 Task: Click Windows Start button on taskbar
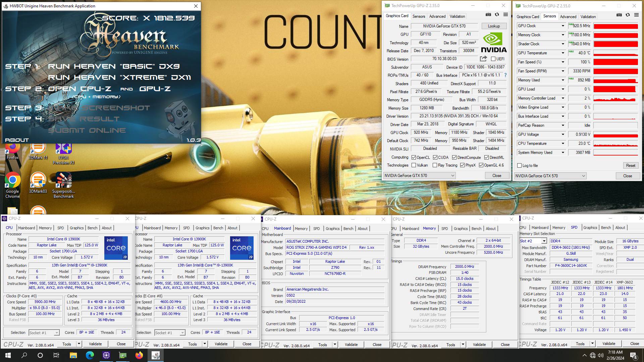coord(8,355)
